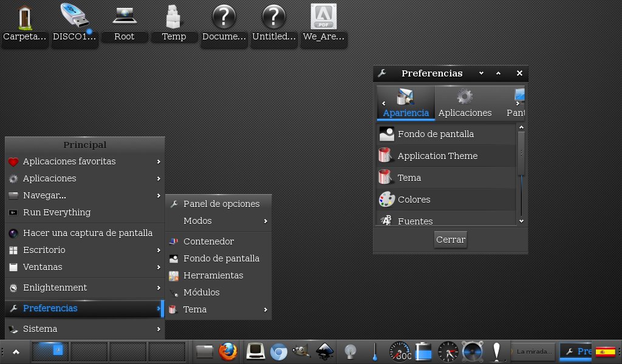This screenshot has height=364, width=622.
Task: Open the We_Are PDF file on desktop
Action: [x=323, y=24]
